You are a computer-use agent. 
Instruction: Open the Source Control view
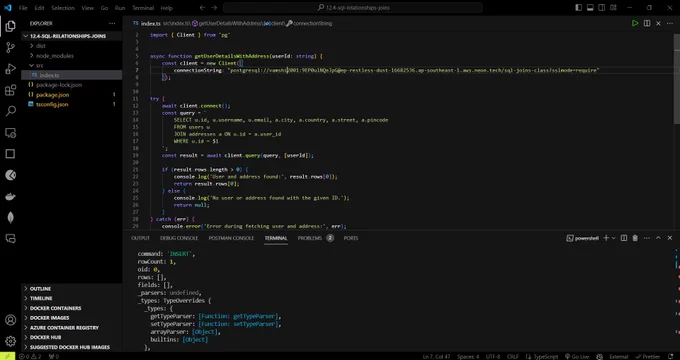[x=10, y=48]
